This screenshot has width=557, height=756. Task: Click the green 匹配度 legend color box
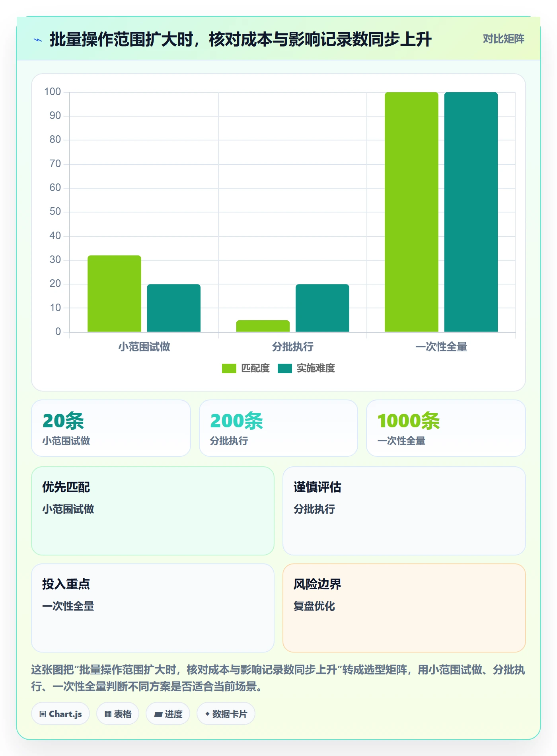pos(229,368)
